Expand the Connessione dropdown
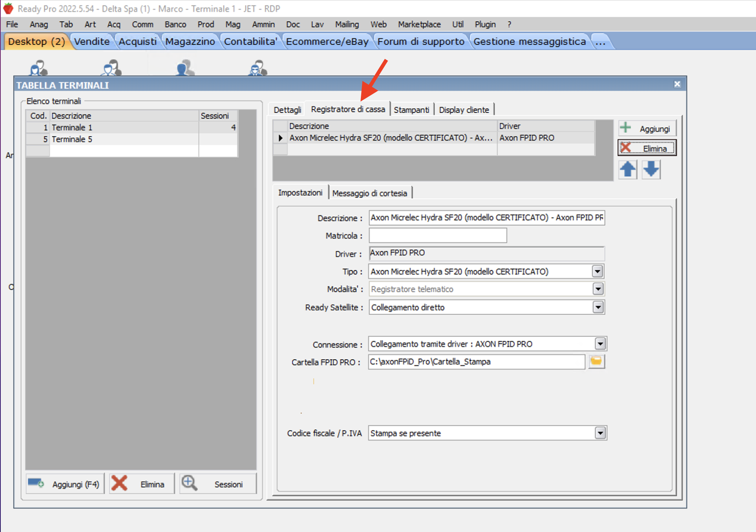This screenshot has width=756, height=532. pos(600,344)
